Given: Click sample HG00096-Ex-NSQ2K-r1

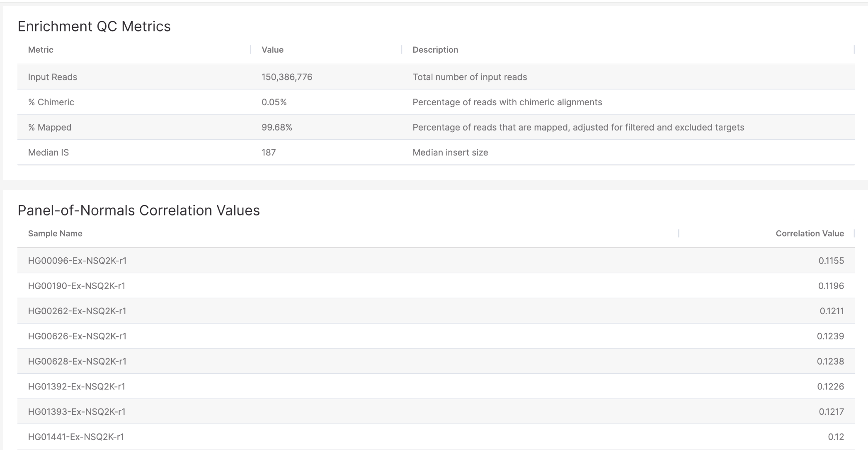Looking at the screenshot, I should tap(77, 261).
